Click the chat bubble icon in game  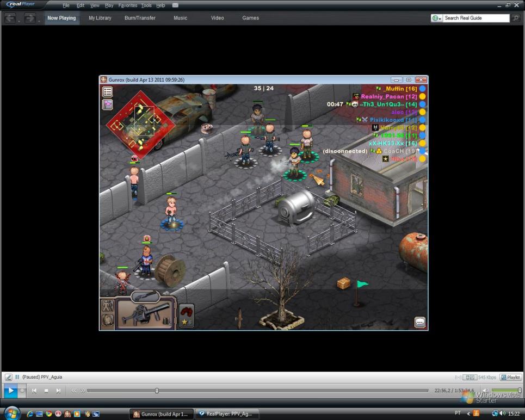tap(420, 322)
